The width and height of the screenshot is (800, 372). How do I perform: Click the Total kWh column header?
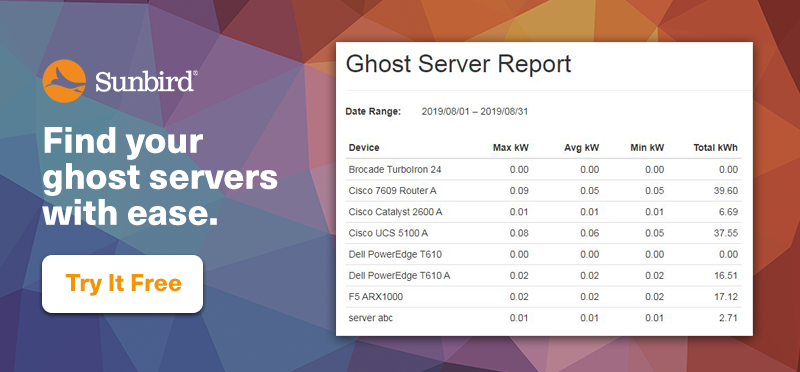(x=716, y=148)
